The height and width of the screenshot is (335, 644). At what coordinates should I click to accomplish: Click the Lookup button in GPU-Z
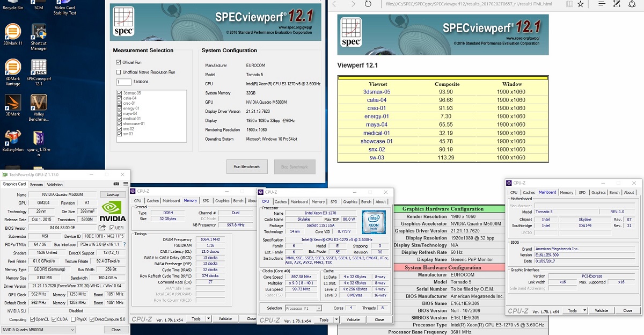click(113, 194)
